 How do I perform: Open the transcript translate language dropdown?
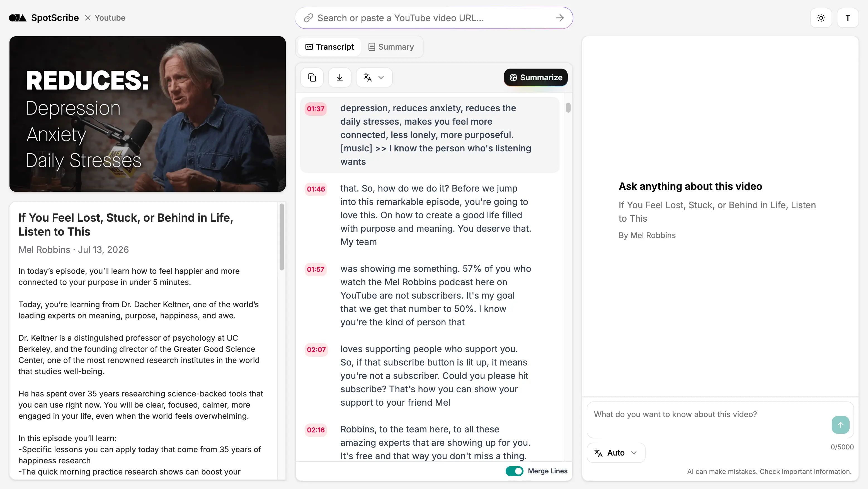[374, 78]
